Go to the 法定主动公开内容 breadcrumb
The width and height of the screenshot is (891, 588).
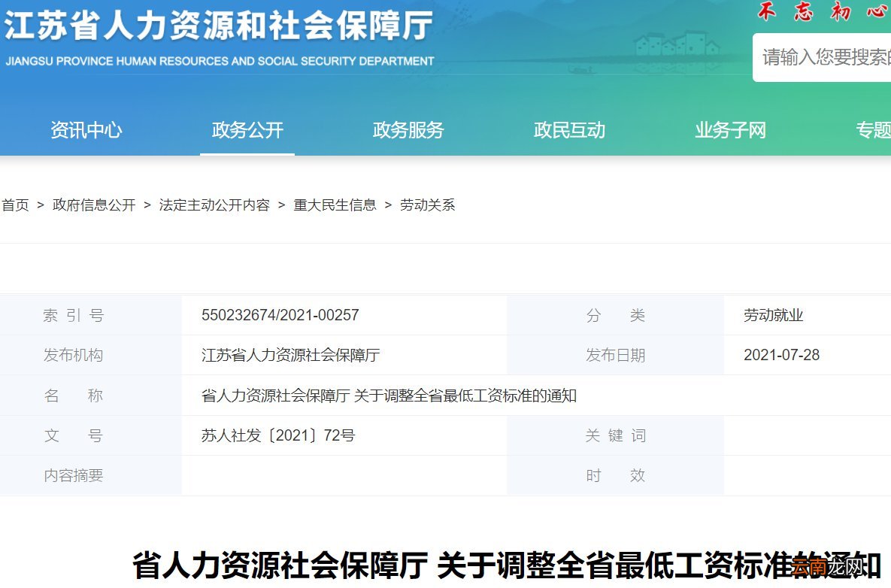214,205
